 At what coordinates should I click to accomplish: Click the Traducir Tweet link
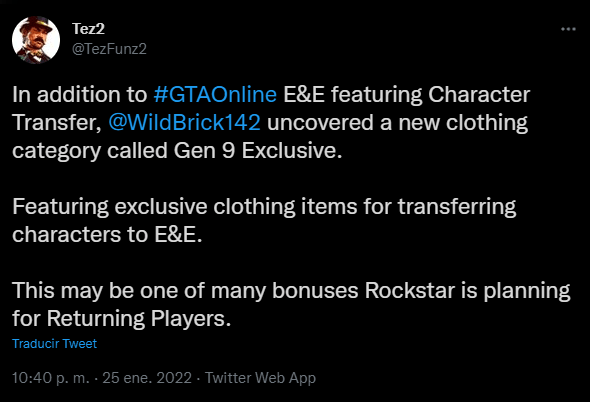[55, 343]
